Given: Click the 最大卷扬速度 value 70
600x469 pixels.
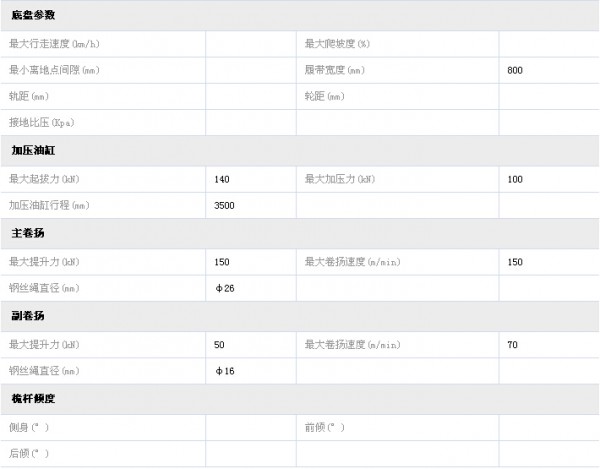Looking at the screenshot, I should coord(513,345).
